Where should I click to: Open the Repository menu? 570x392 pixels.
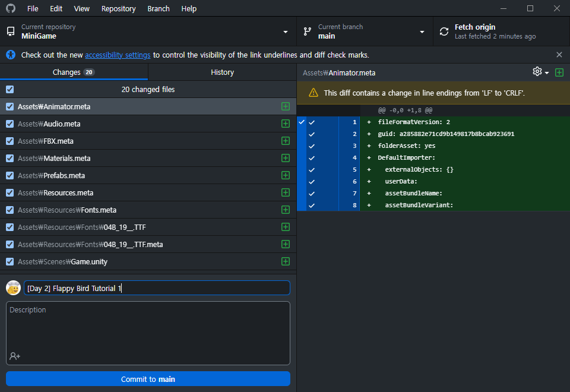[x=119, y=8]
